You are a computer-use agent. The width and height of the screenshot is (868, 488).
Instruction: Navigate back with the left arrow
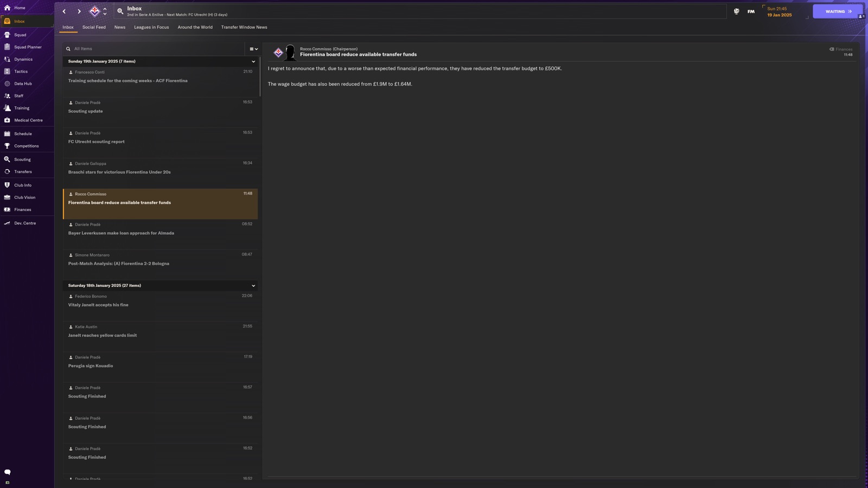(x=64, y=11)
